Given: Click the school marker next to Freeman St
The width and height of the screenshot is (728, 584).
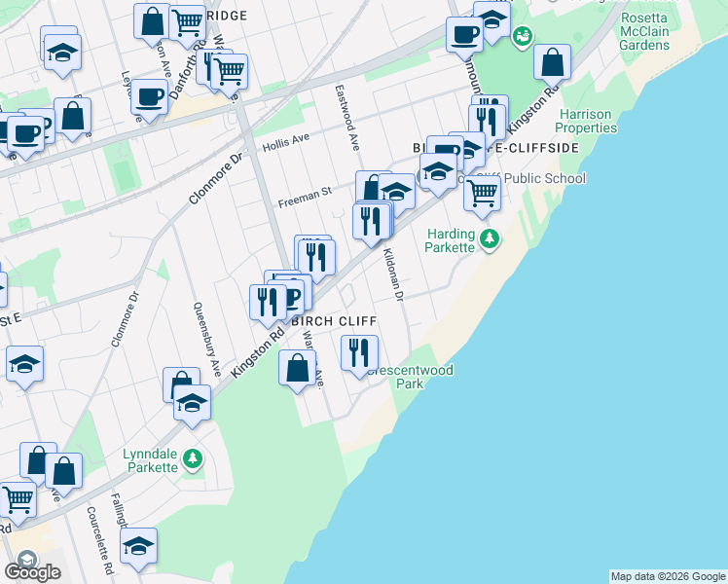Looking at the screenshot, I should pyautogui.click(x=396, y=192).
